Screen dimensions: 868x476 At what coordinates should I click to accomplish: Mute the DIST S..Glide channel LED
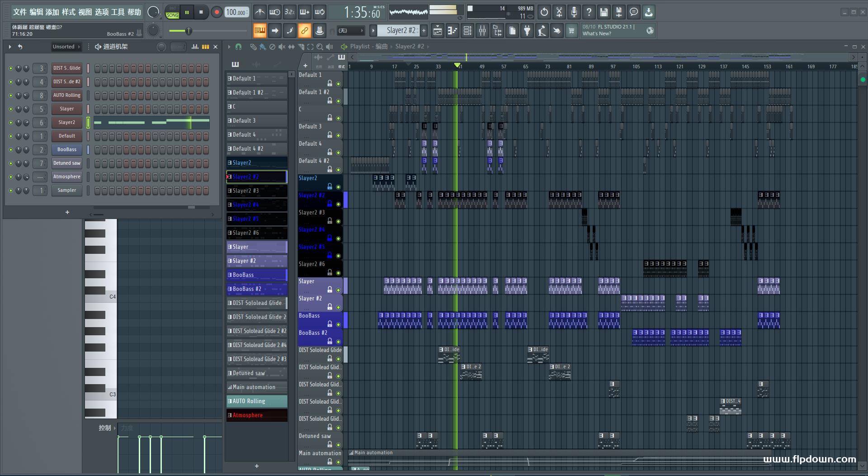11,68
